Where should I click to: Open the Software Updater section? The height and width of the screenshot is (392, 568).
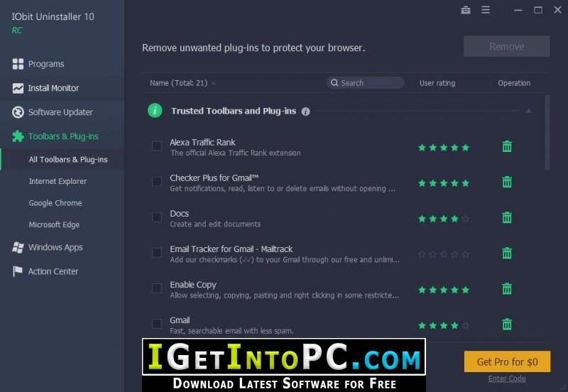coord(60,112)
